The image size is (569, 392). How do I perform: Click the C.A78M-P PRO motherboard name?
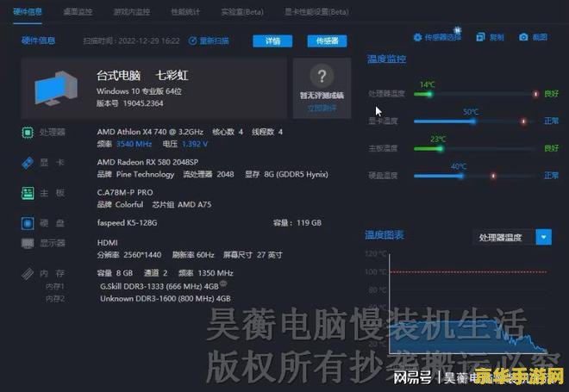[x=125, y=193]
